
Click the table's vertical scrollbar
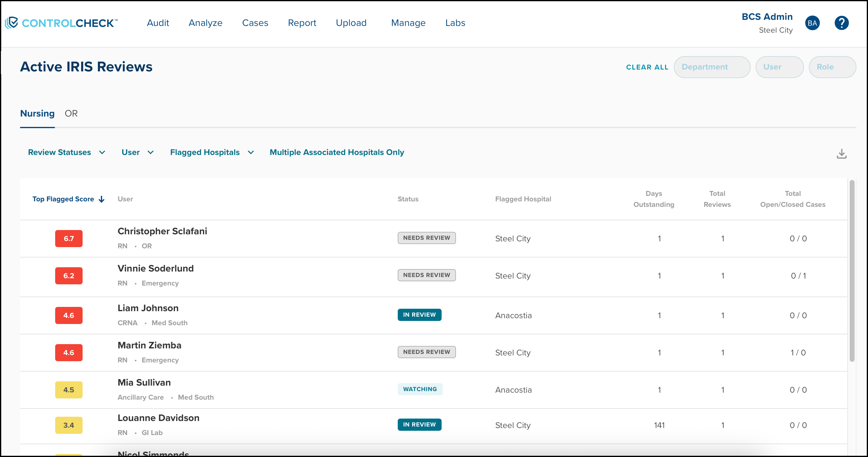coord(852,270)
